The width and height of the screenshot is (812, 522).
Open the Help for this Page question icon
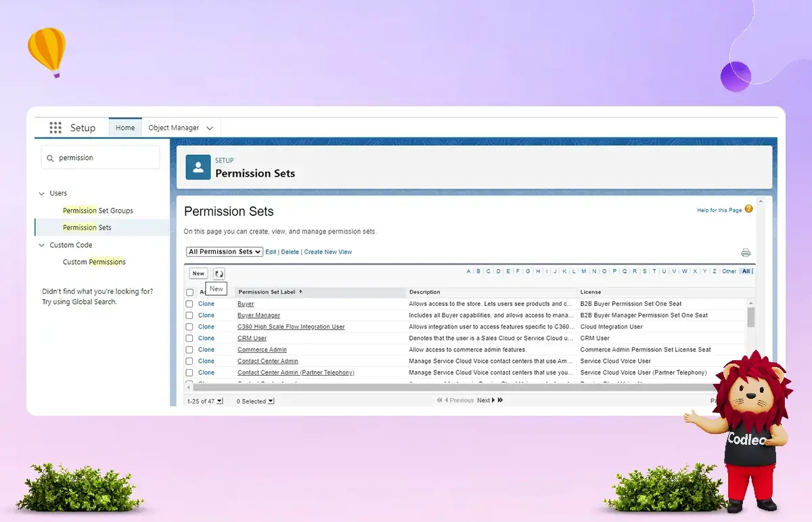(x=748, y=209)
